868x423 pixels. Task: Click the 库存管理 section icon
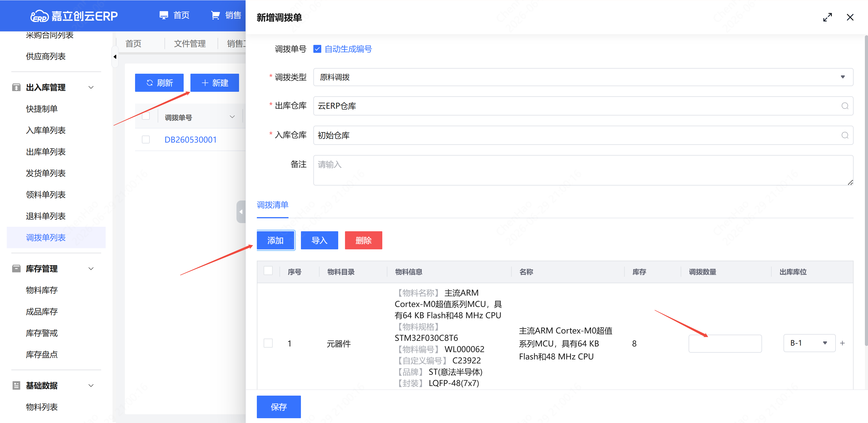pyautogui.click(x=16, y=269)
